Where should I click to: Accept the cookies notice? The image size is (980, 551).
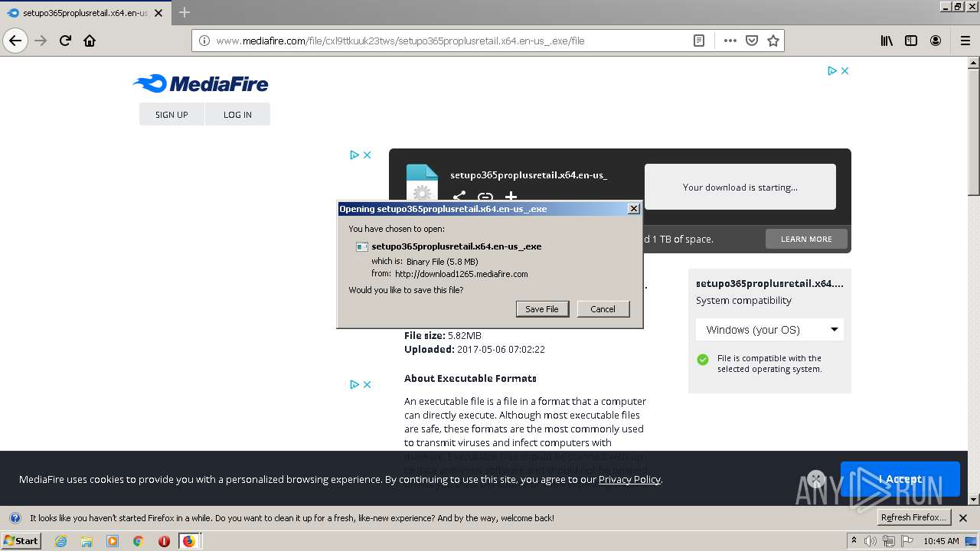(900, 479)
